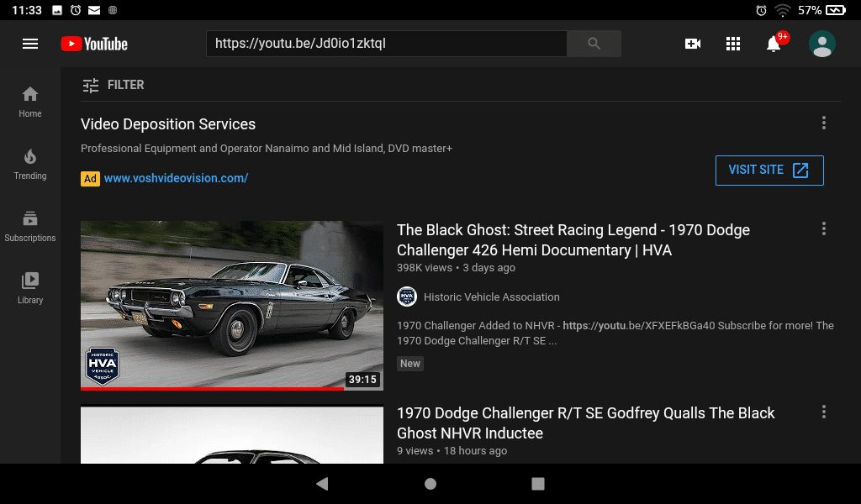This screenshot has width=861, height=504.
Task: Tap the Android recent apps button
Action: click(x=538, y=483)
